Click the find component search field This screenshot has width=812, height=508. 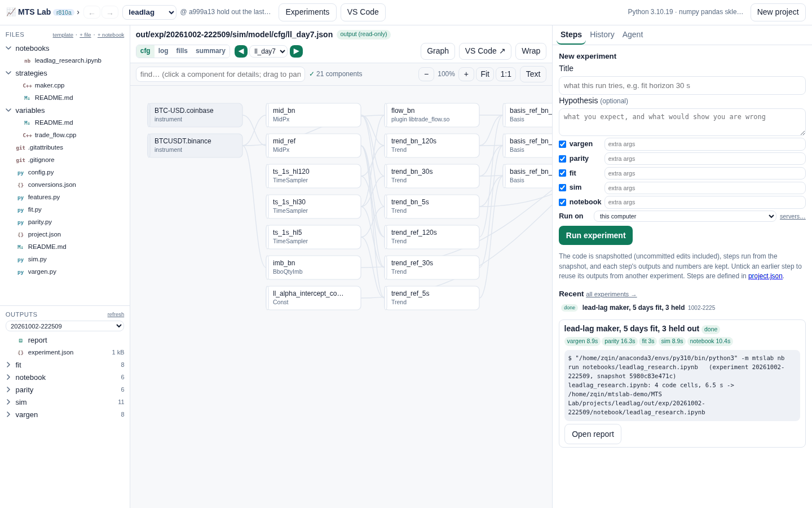220,74
